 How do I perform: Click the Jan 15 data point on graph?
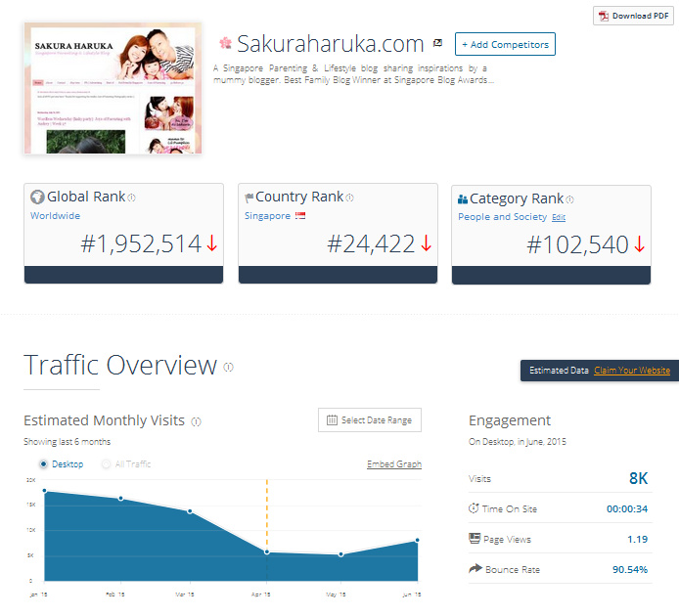tap(44, 491)
